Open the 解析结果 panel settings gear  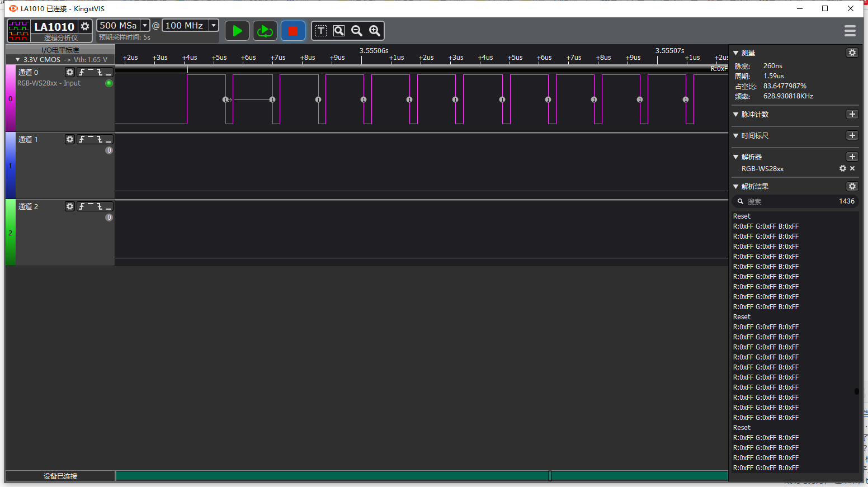point(852,186)
